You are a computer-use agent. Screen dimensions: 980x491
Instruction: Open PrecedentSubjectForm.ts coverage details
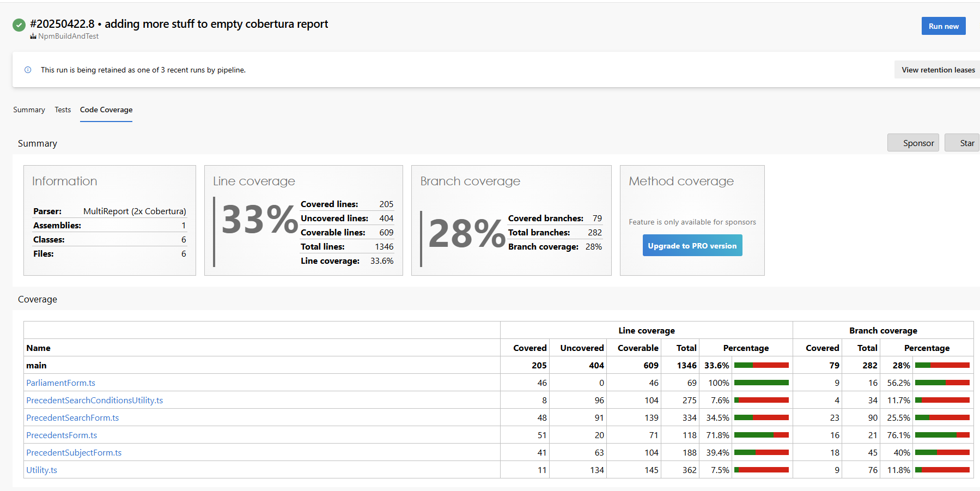(74, 452)
